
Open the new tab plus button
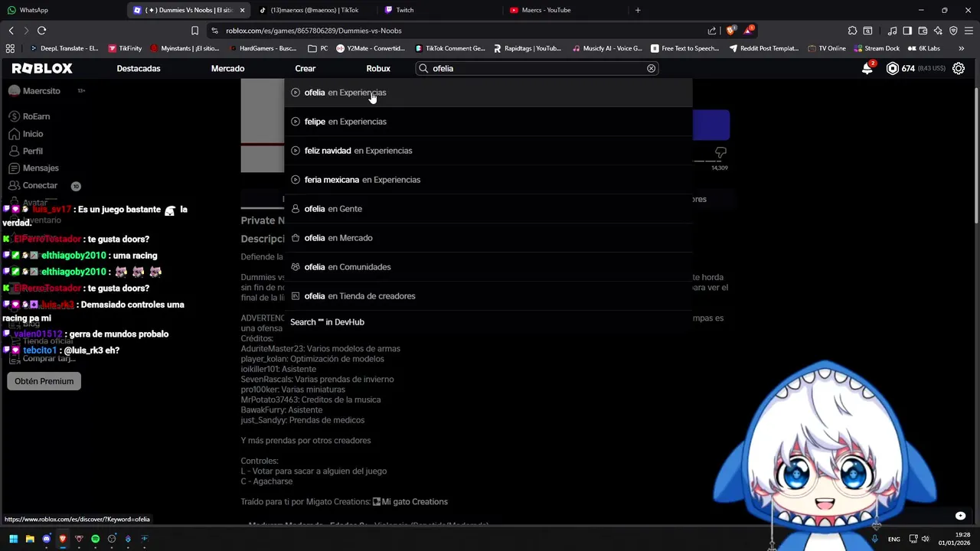[x=638, y=10]
